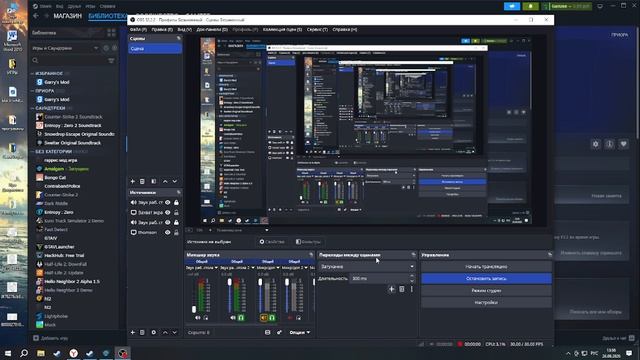Mute the 'Звук раб. стола' mixer channel
The height and width of the screenshot is (360, 640).
[x=198, y=318]
